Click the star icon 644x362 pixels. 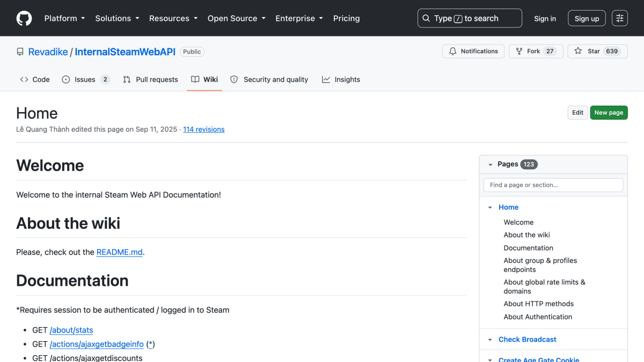578,51
